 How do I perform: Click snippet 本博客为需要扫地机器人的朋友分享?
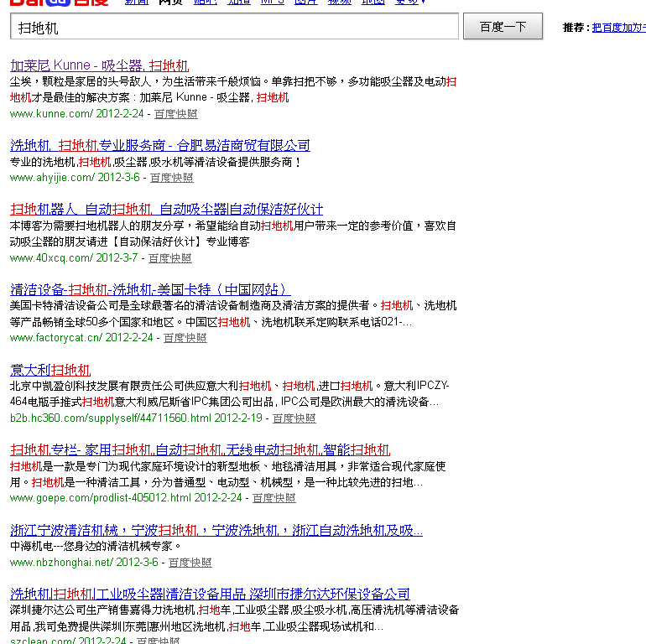point(96,226)
